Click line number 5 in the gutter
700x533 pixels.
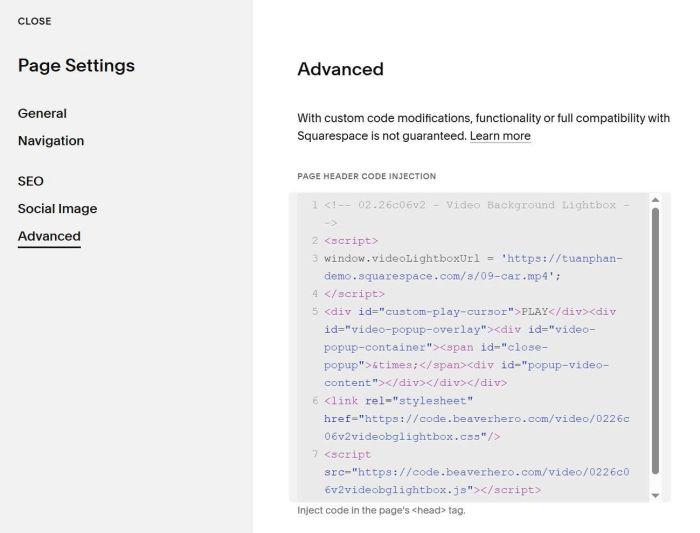point(314,311)
